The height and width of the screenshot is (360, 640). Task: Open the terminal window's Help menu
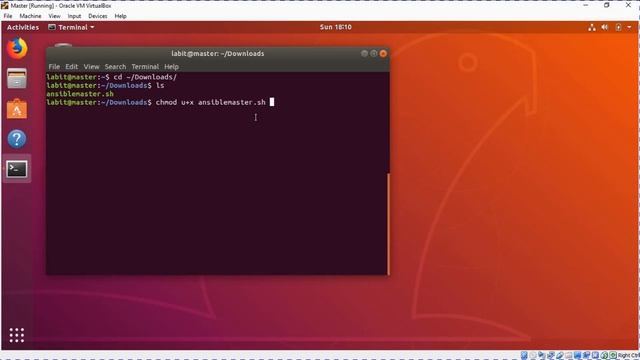tap(171, 67)
